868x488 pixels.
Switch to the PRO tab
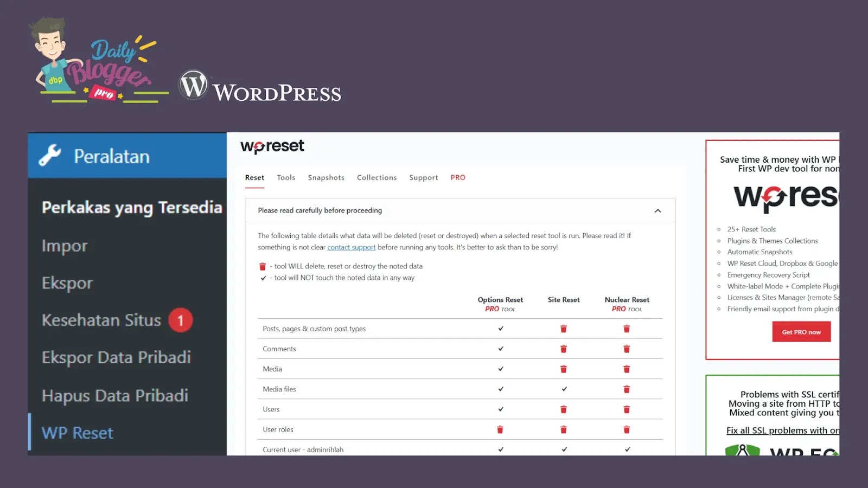click(x=458, y=177)
